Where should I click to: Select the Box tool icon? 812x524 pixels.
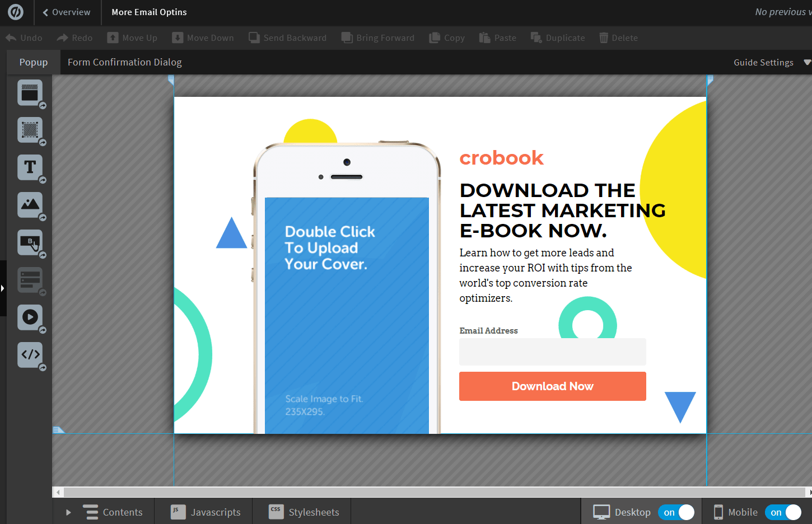click(x=30, y=130)
